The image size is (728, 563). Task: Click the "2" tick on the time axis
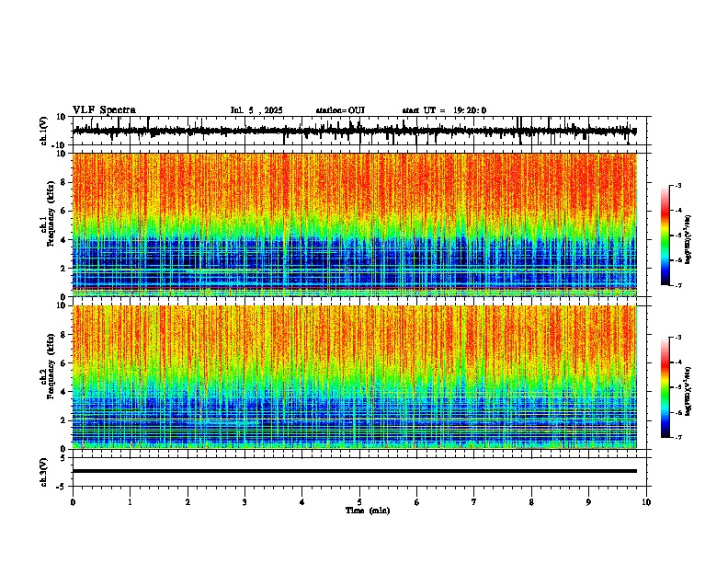(188, 502)
